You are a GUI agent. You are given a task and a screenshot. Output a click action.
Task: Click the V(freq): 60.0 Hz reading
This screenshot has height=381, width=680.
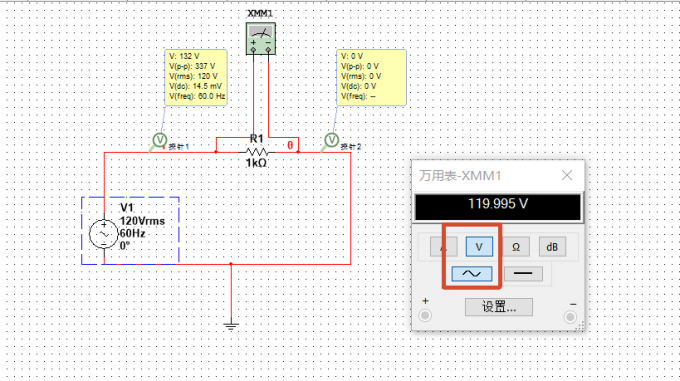click(x=197, y=96)
